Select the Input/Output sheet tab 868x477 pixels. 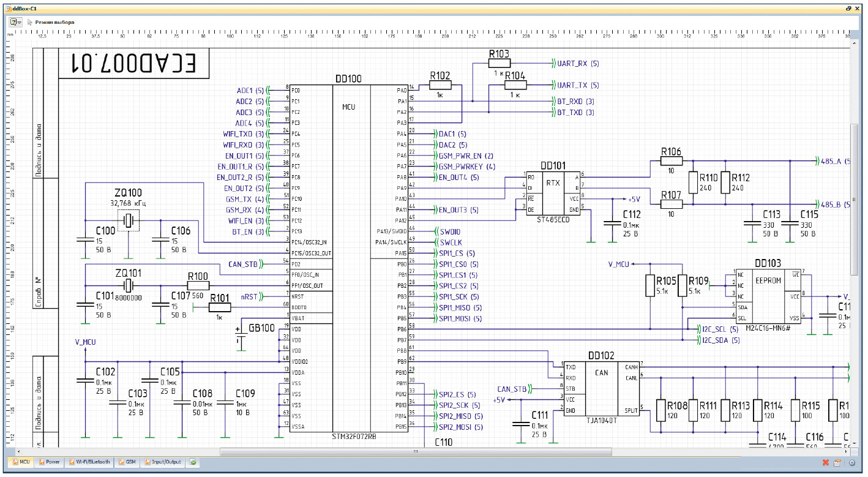163,462
